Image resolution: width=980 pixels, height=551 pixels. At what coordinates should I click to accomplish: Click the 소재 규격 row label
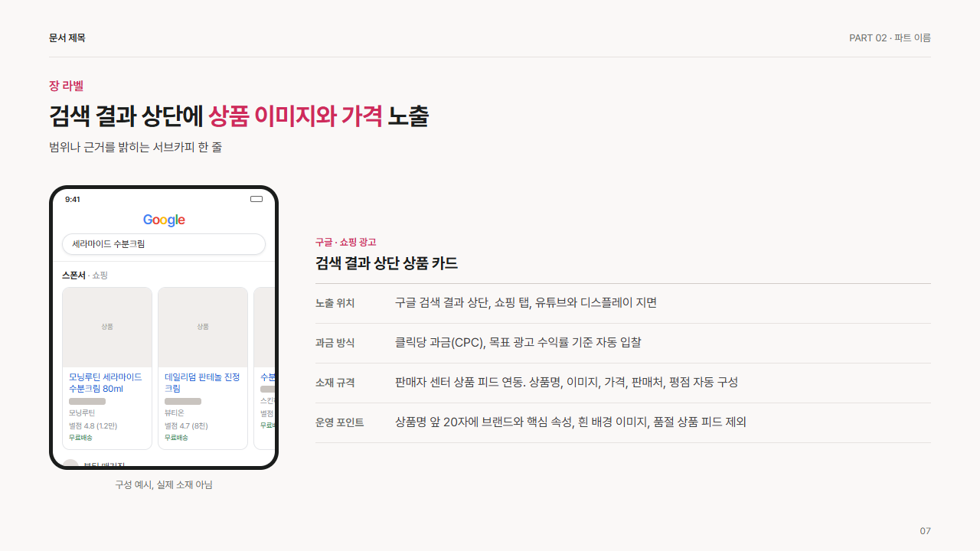335,383
